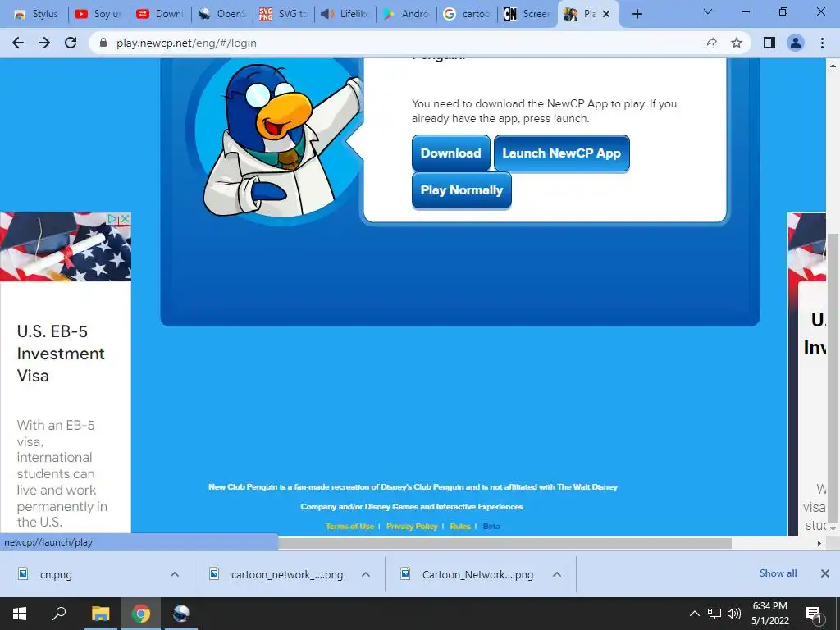Click the graduation flag ad image
Viewport: 840px width, 630px height.
tap(66, 247)
